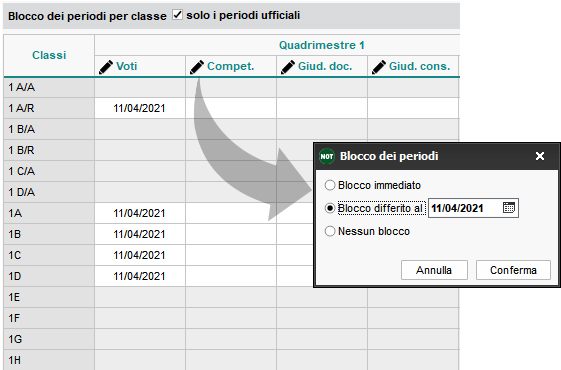561x370 pixels.
Task: Click the pencil icon beside Compet.
Action: pos(197,67)
